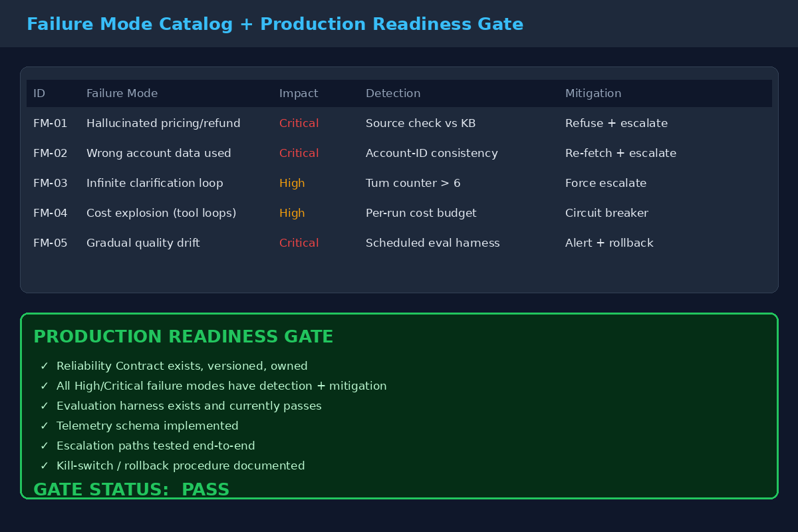Select the FM-04 ID cell
Screen dimensions: 798x532
51,213
